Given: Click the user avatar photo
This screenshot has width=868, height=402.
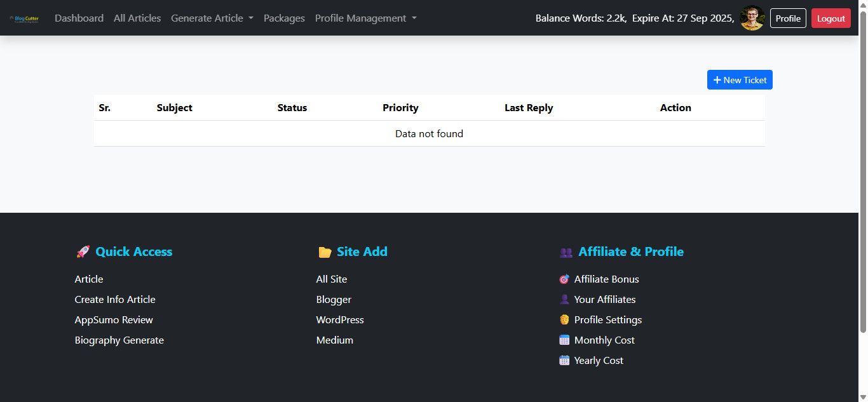Looking at the screenshot, I should click(752, 18).
